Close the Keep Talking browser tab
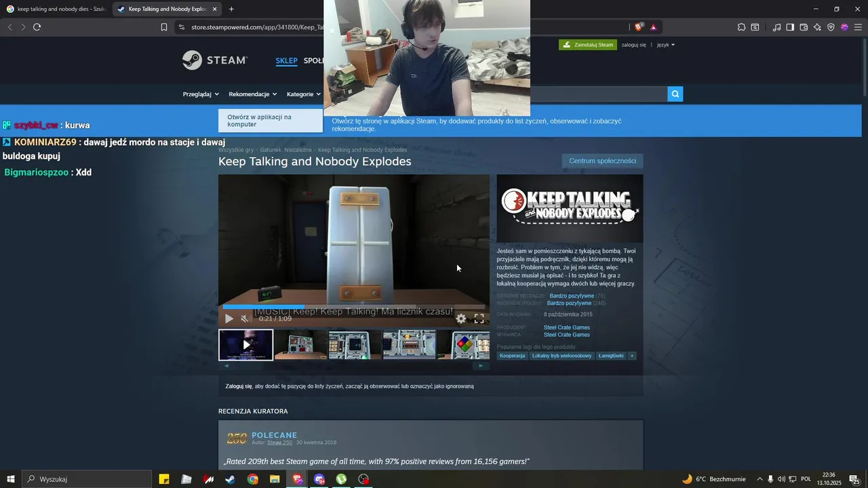 (x=215, y=9)
